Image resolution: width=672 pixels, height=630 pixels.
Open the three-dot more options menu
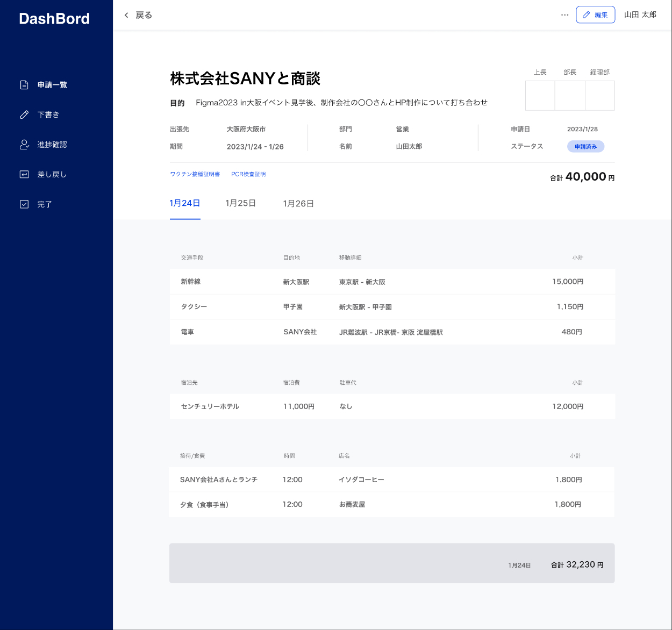[x=564, y=15]
